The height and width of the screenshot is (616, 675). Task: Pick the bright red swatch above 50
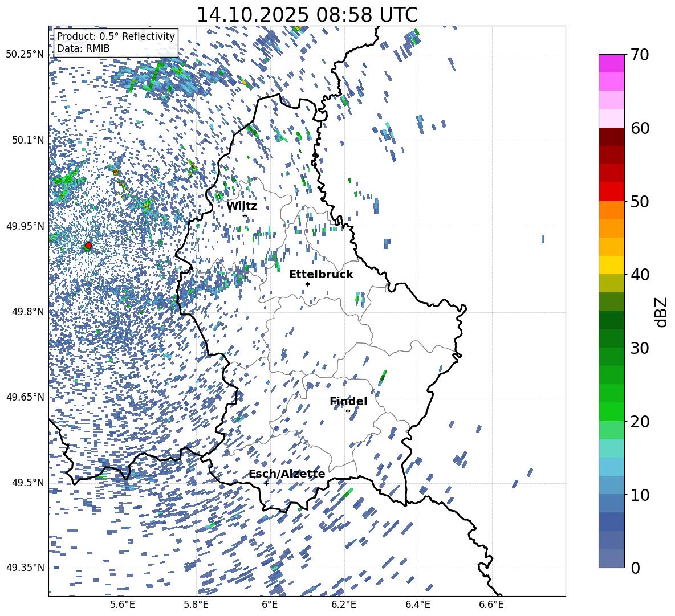click(612, 192)
